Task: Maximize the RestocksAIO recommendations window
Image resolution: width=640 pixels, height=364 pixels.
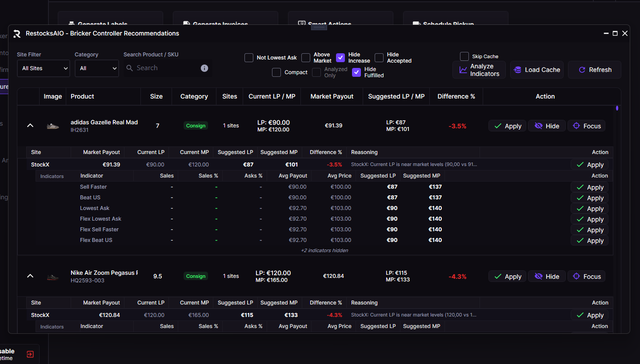Action: 615,33
